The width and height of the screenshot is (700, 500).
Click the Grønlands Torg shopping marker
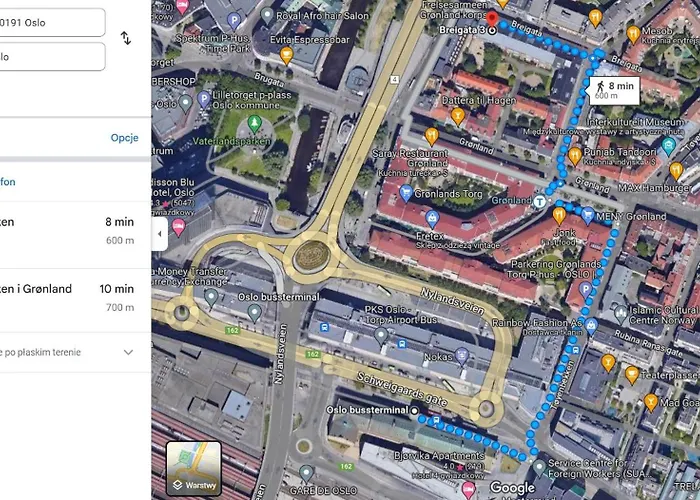tap(405, 193)
